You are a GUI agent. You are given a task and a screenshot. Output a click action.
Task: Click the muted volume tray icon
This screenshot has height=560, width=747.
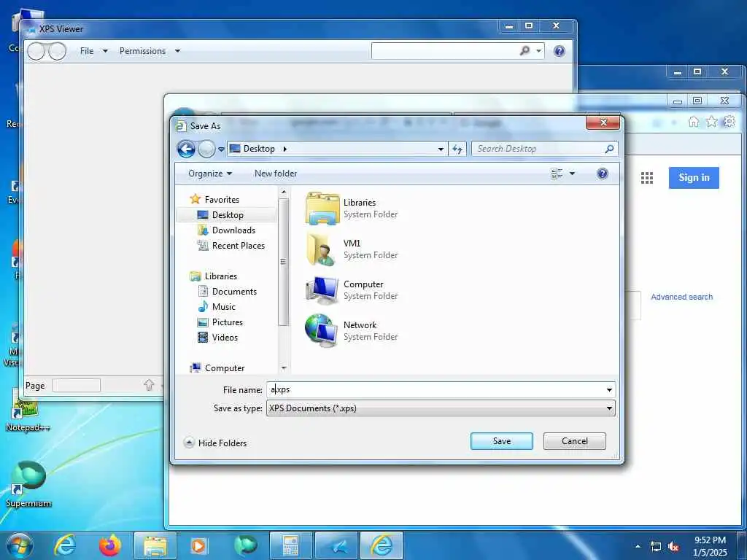(673, 547)
